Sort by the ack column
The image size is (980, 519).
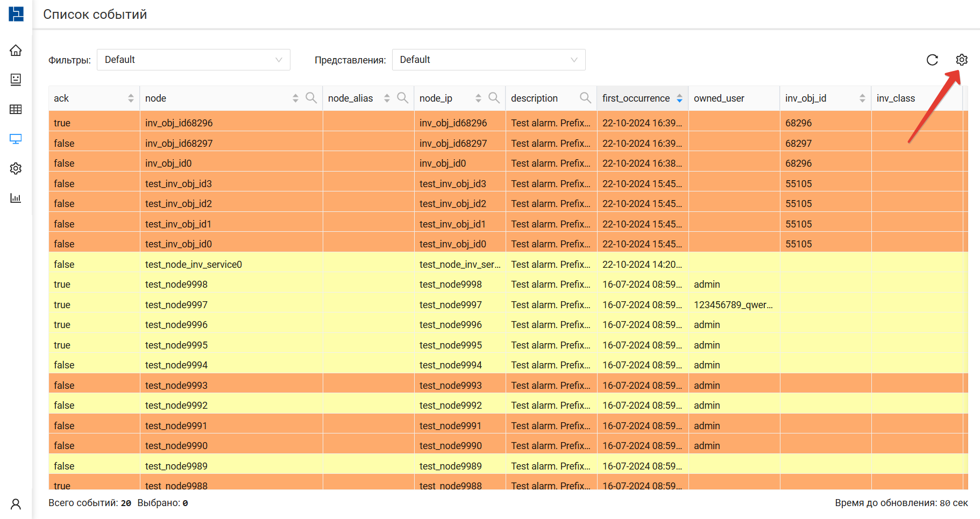[x=131, y=98]
